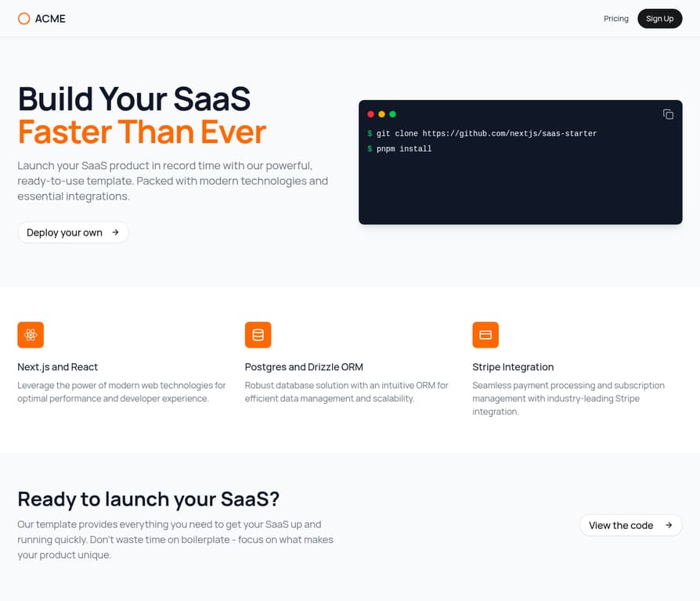Click the orange database feature icon
The height and width of the screenshot is (601, 700).
coord(258,335)
